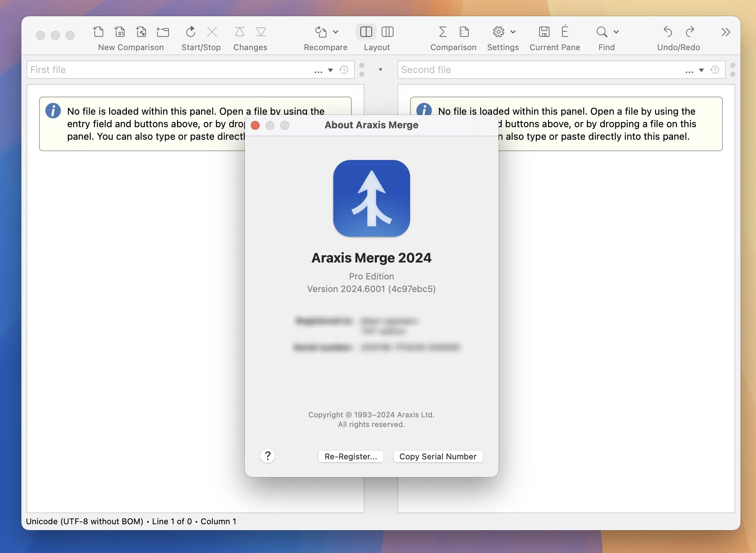Click the comparison report document icon
756x553 pixels.
[464, 32]
